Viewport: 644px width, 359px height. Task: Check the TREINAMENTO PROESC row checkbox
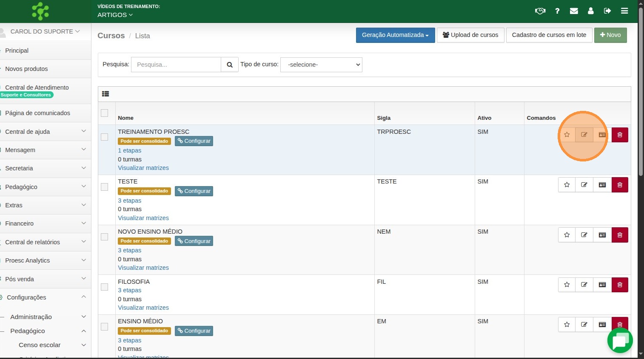click(x=104, y=137)
